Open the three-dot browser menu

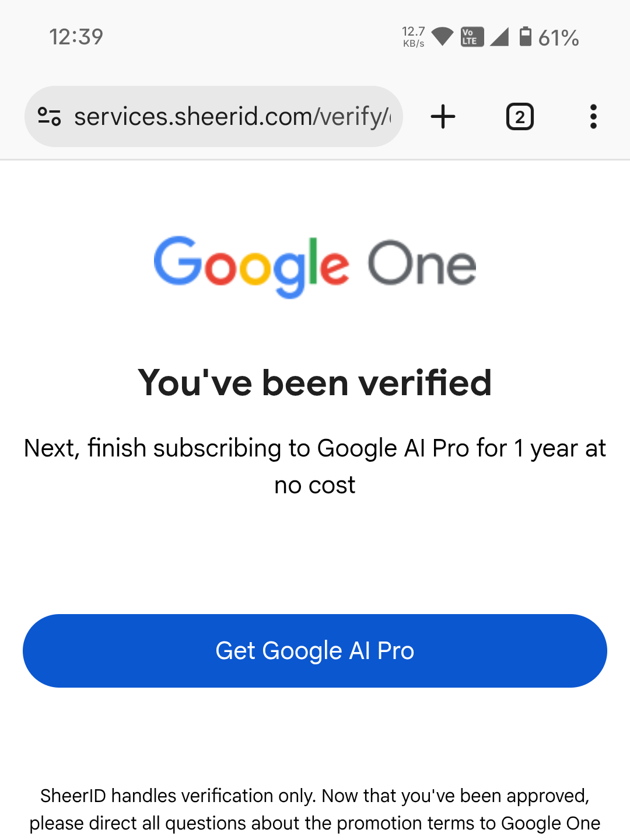[x=593, y=117]
